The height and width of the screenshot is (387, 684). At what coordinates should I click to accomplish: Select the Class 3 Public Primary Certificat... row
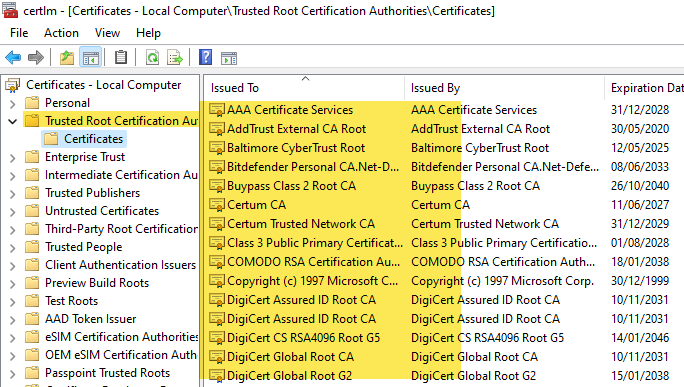(315, 243)
